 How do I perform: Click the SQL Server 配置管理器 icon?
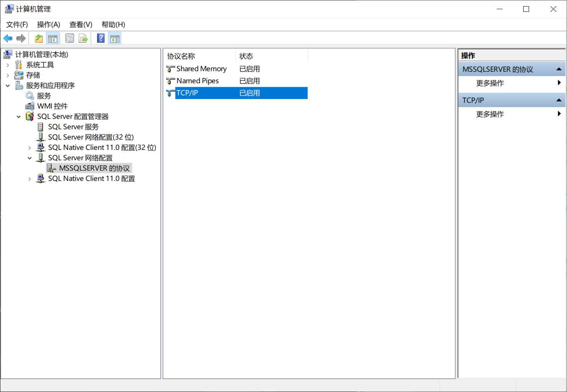[x=30, y=116]
